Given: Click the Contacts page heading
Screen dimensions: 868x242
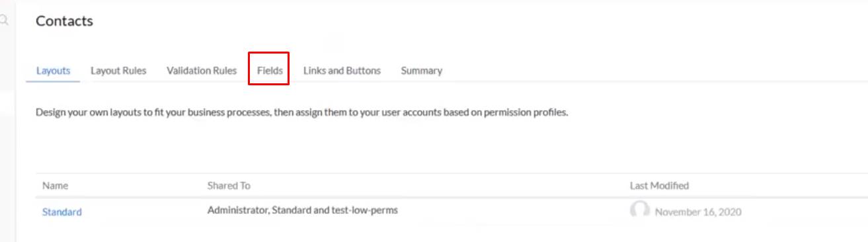Looking at the screenshot, I should 64,21.
